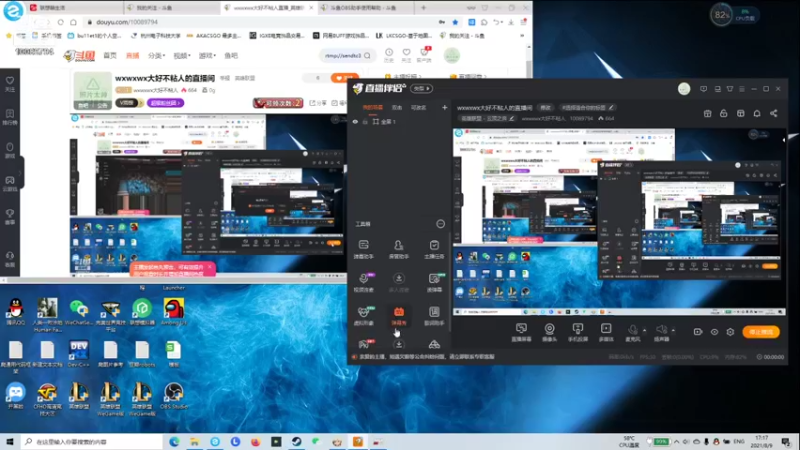The width and height of the screenshot is (800, 450).
Task: Expand system tray hidden icons chevron
Action: point(677,441)
